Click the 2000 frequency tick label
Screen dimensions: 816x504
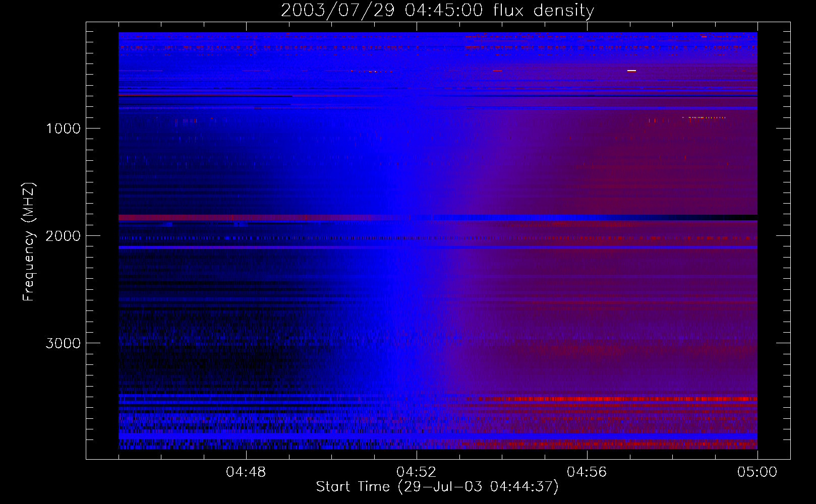(63, 236)
